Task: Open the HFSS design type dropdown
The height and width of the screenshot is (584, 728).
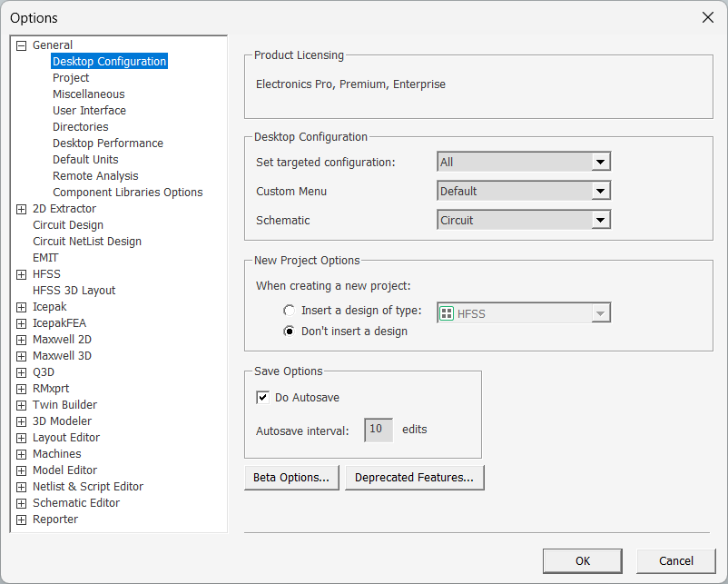Action: click(524, 313)
